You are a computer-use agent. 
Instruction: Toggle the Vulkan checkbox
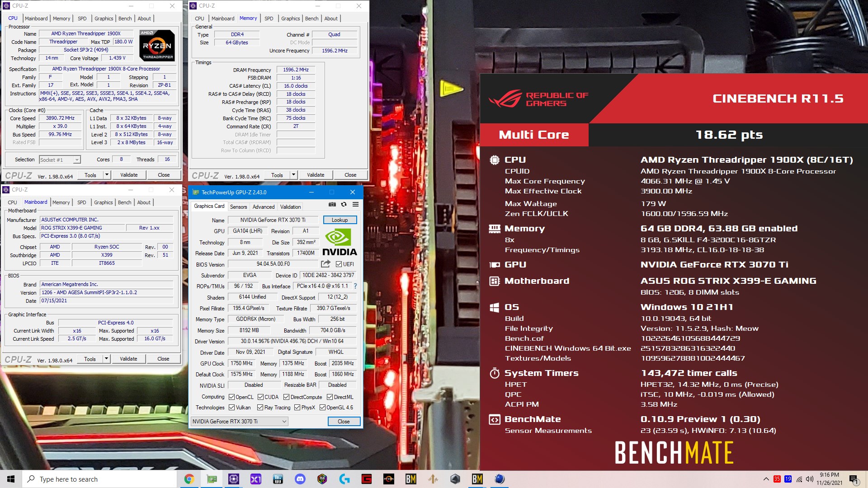(232, 408)
